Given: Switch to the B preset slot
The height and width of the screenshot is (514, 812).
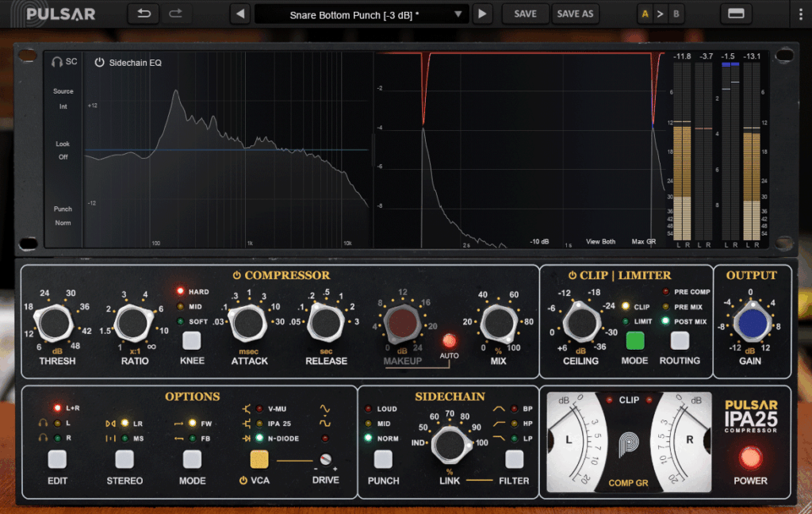Looking at the screenshot, I should pyautogui.click(x=676, y=13).
